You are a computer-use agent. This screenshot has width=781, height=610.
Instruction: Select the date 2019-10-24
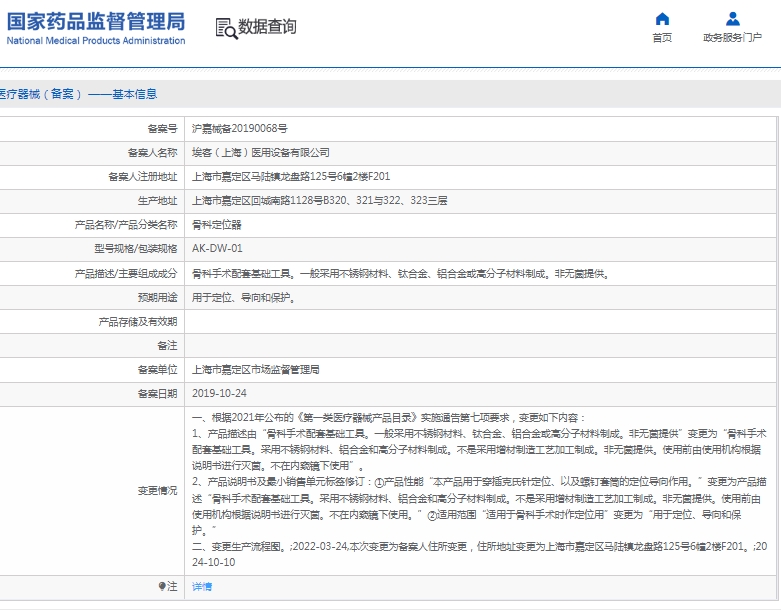tap(219, 393)
